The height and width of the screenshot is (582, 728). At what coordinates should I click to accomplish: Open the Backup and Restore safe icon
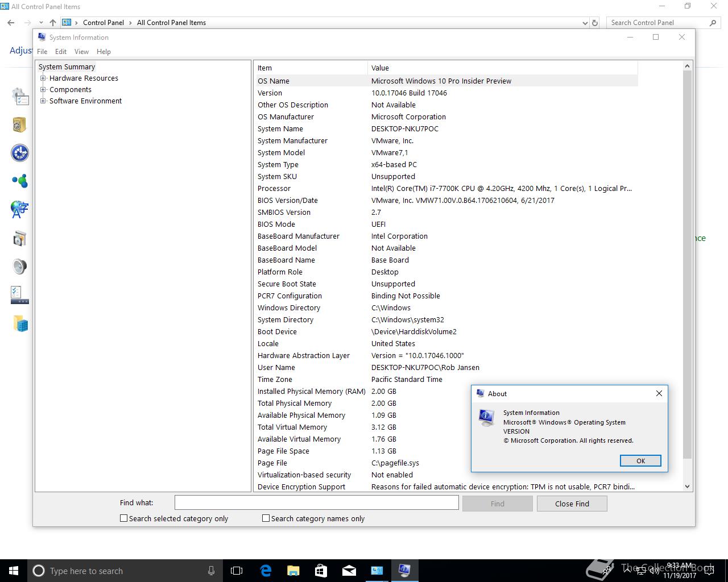point(20,124)
